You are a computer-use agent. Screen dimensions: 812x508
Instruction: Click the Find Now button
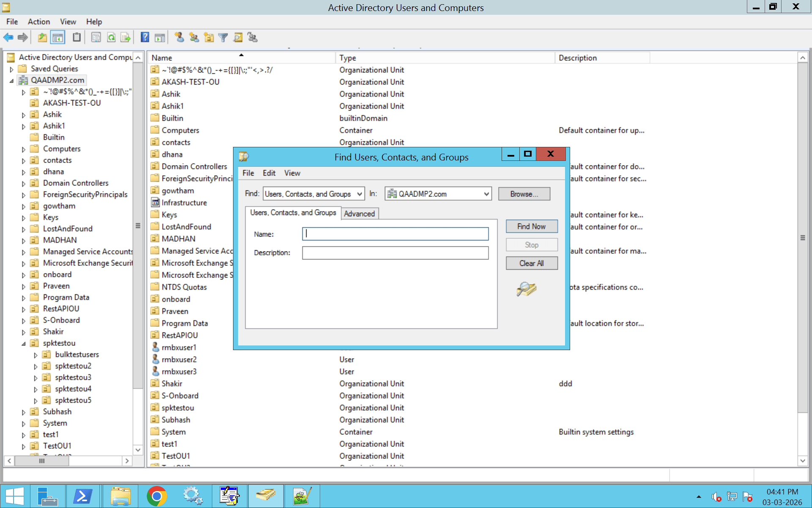click(531, 226)
